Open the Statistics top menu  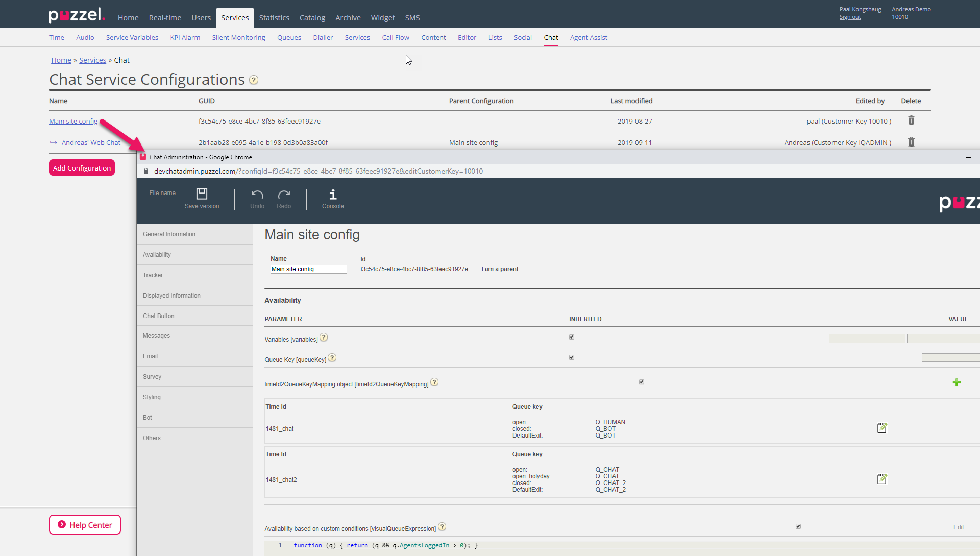click(274, 18)
